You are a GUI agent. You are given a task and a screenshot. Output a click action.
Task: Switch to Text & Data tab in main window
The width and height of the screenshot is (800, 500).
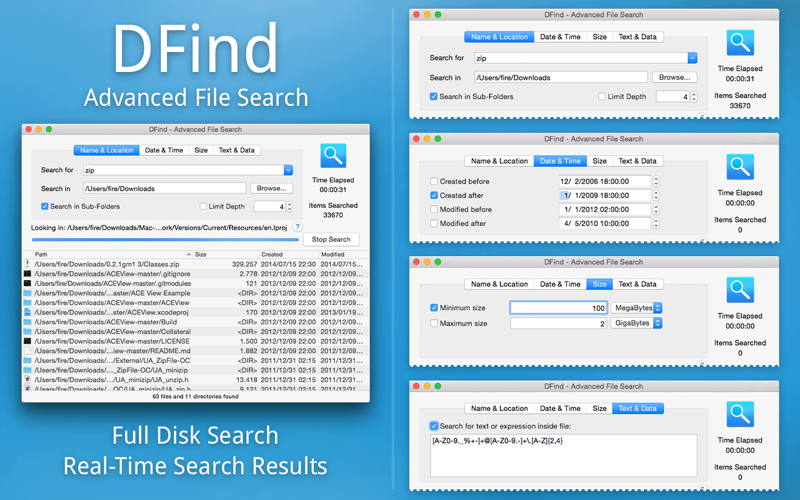pos(237,150)
